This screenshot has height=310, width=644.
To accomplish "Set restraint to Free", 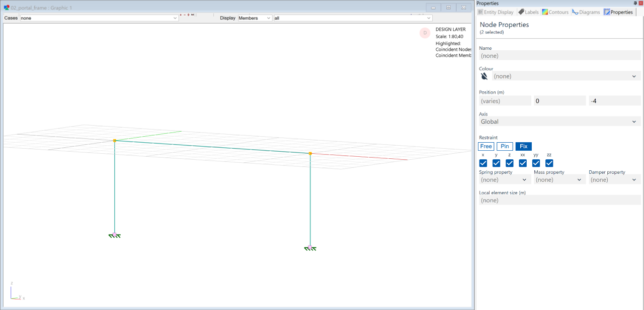I will tap(486, 147).
